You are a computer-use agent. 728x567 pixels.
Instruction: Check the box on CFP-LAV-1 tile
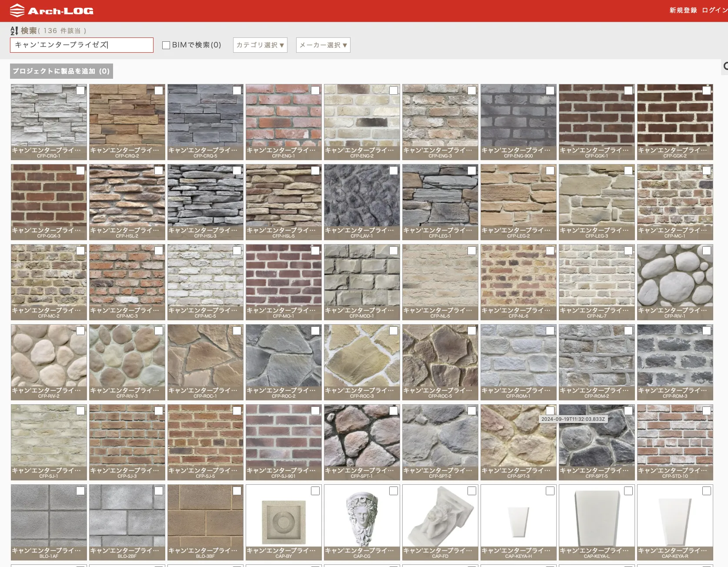click(x=394, y=171)
